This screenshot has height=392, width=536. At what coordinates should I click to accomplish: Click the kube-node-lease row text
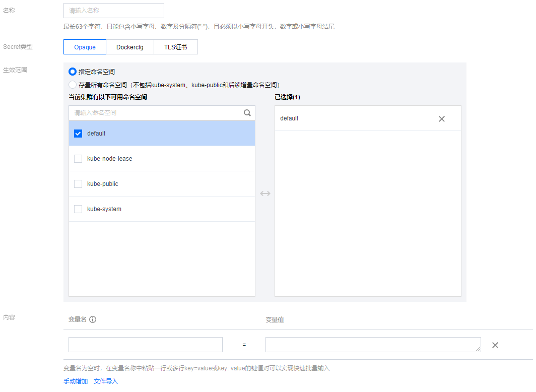pos(110,159)
